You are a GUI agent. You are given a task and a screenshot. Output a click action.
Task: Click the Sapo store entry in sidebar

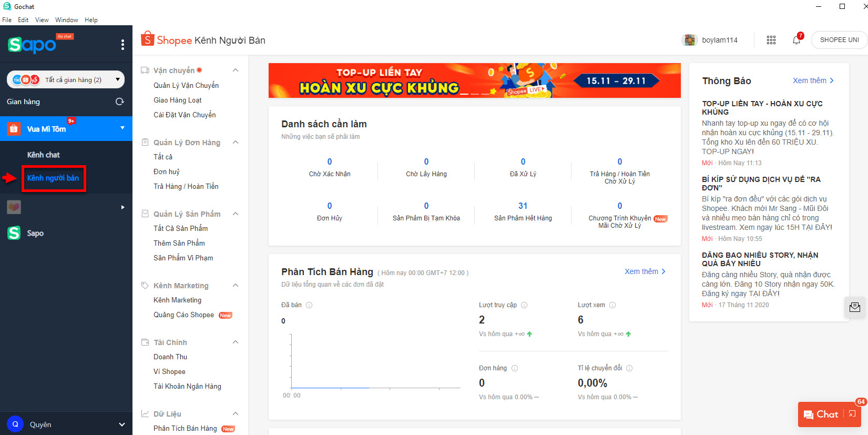(66, 233)
